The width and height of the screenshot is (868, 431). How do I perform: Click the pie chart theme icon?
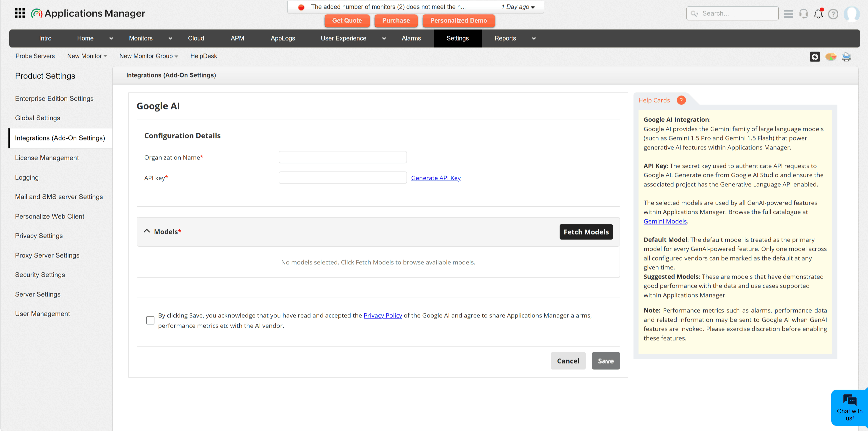pos(831,57)
